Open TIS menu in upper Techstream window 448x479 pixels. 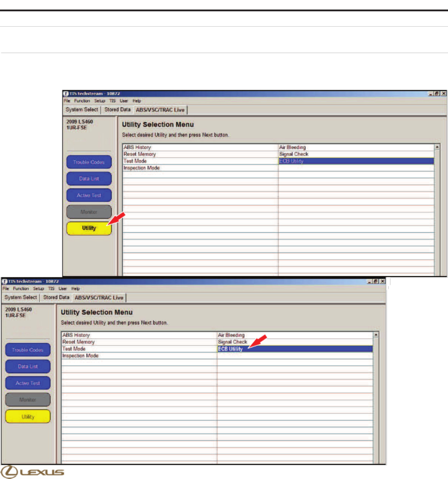point(112,101)
